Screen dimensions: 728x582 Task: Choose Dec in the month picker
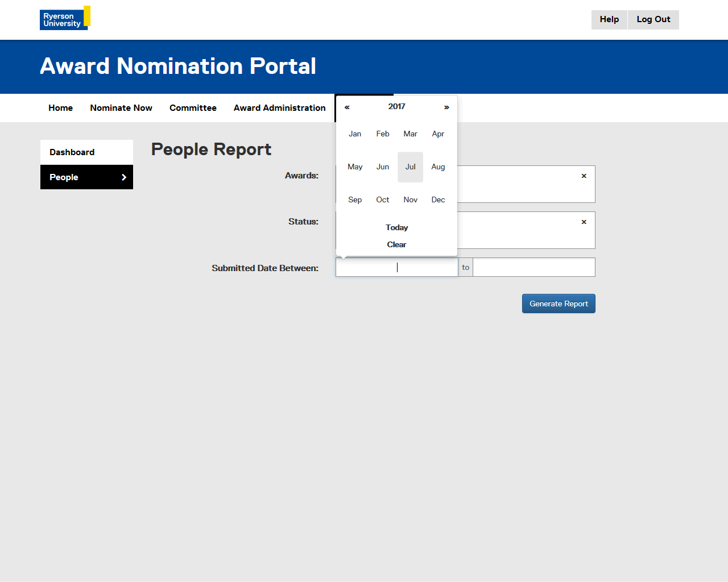click(438, 200)
